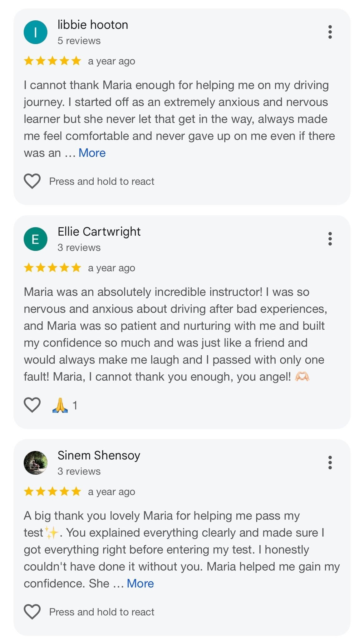This screenshot has height=640, width=364.
Task: Click the five-star rating on libbie's review
Action: pyautogui.click(x=52, y=61)
